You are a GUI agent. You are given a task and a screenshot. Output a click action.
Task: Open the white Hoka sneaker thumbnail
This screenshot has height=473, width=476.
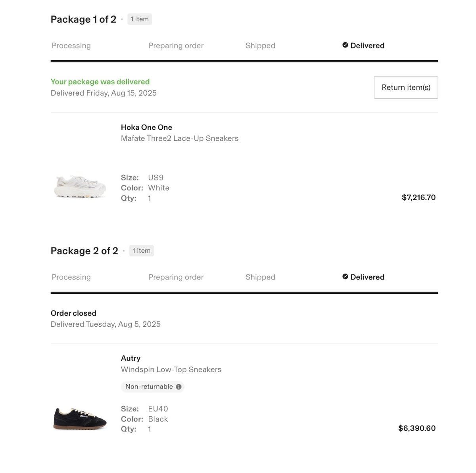(x=80, y=186)
